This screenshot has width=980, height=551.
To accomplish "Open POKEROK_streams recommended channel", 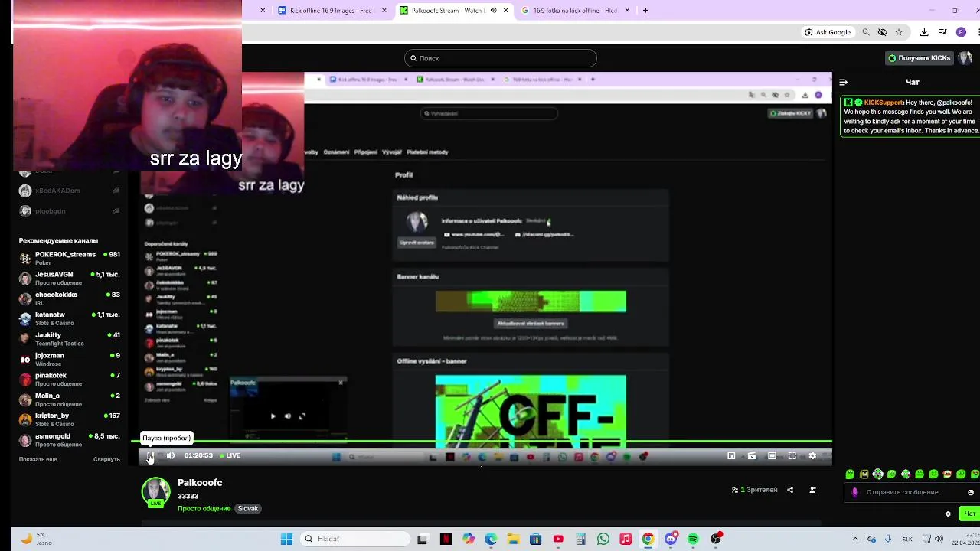I will click(69, 258).
